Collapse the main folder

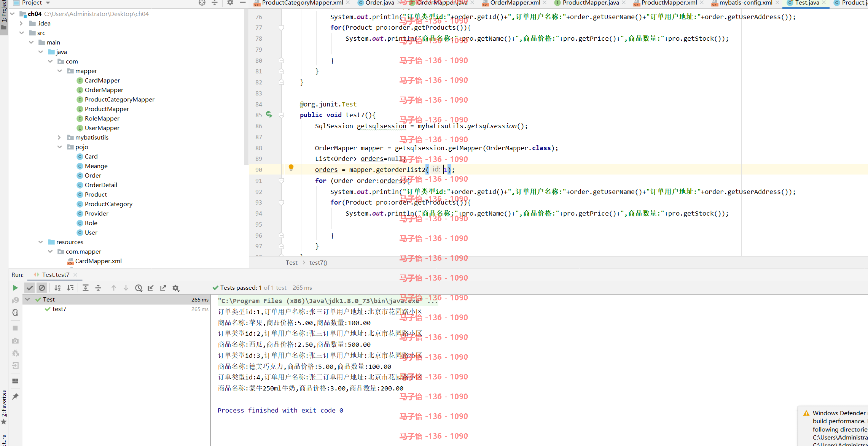pyautogui.click(x=31, y=42)
